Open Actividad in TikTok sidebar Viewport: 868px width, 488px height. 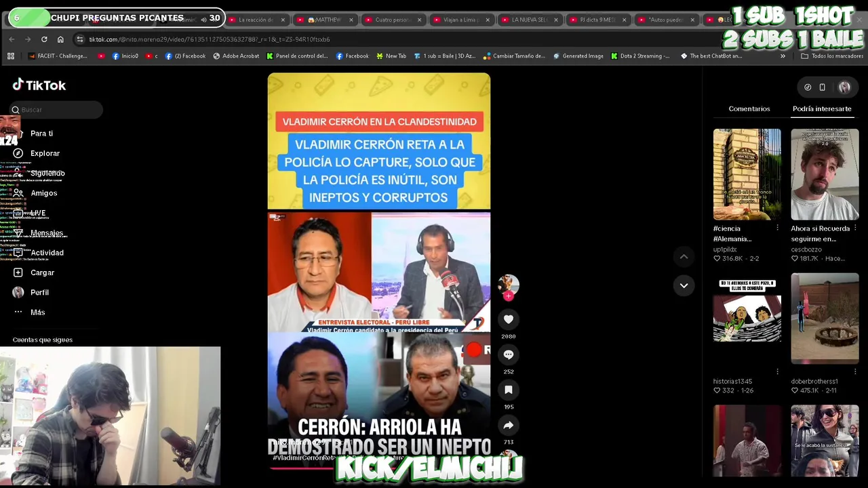[x=47, y=253]
